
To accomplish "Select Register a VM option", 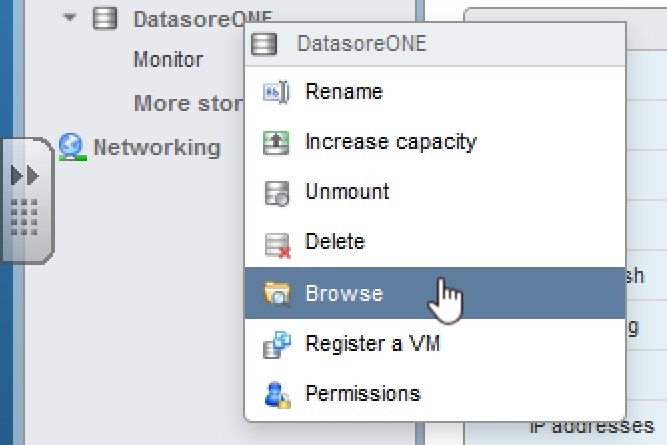I will [372, 344].
